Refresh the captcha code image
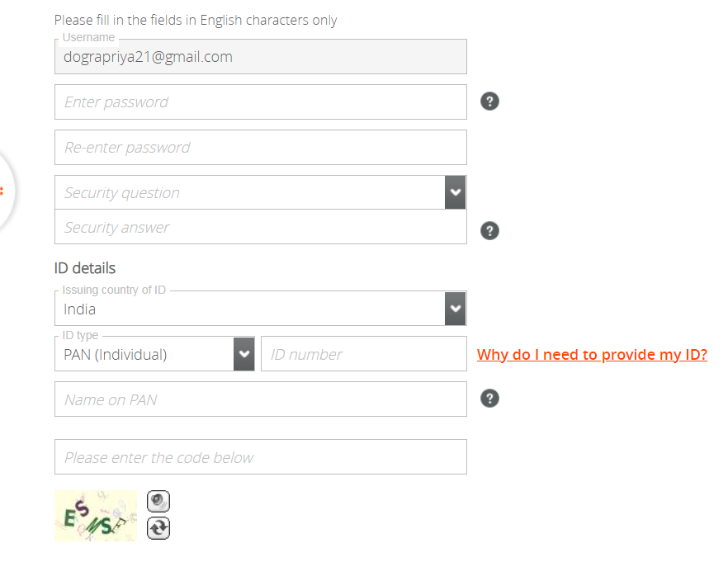Viewport: 728px width, 562px height. pyautogui.click(x=158, y=528)
